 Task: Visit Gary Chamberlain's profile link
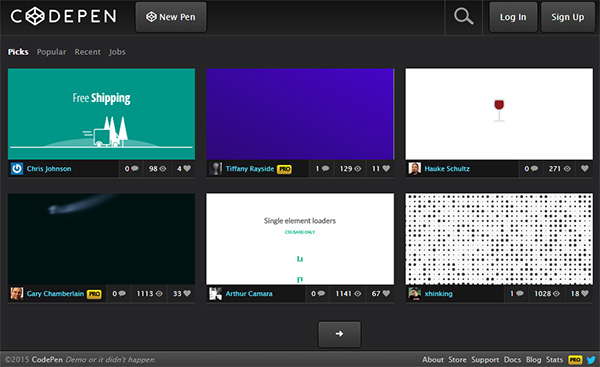pyautogui.click(x=55, y=294)
